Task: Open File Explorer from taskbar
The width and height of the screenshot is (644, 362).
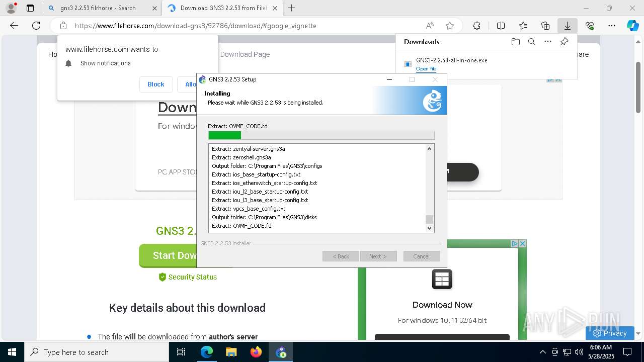Action: 231,352
